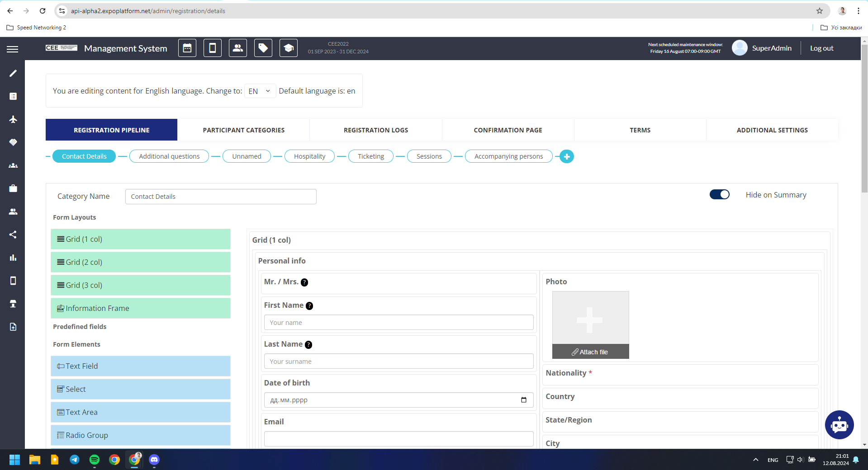Select the Grid (2 col) layout
This screenshot has width=868, height=470.
141,262
